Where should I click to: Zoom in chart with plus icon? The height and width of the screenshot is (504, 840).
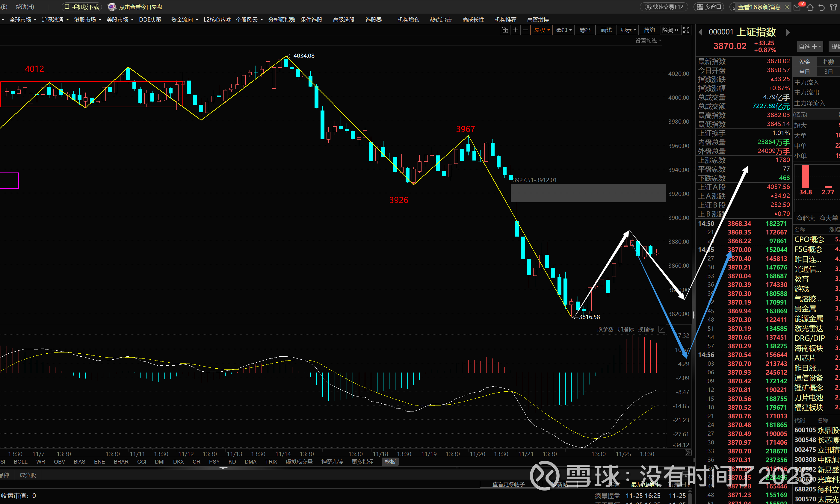click(515, 30)
